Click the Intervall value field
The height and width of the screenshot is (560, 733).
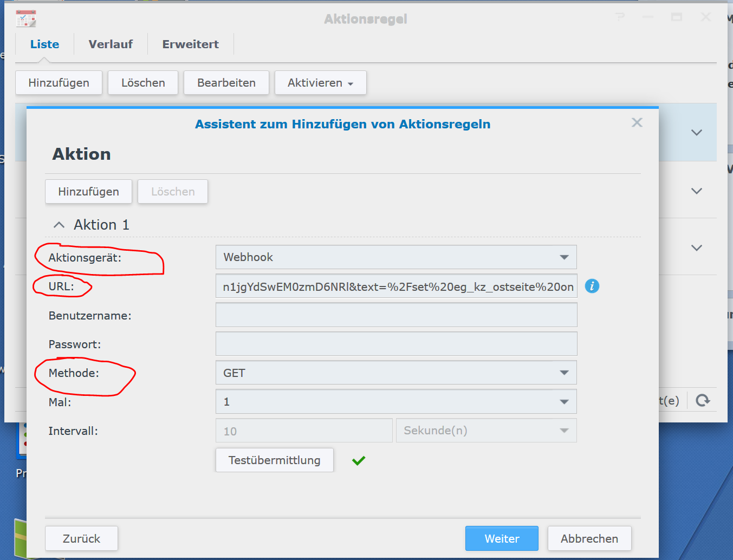pyautogui.click(x=304, y=431)
